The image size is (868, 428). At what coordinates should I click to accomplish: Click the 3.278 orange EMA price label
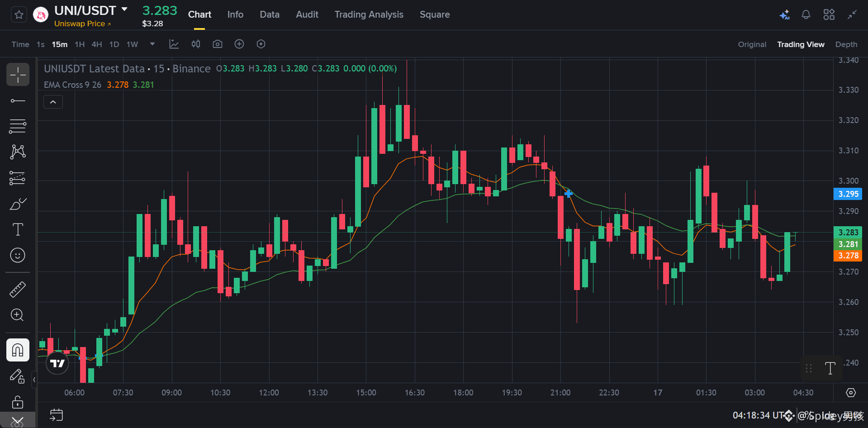click(x=848, y=256)
